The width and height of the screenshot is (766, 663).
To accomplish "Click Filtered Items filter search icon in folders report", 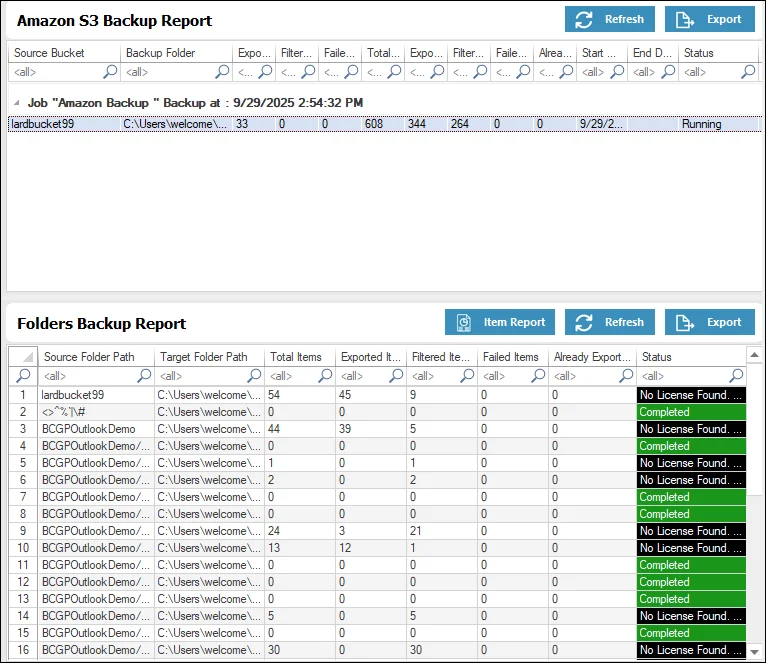I will tap(468, 376).
